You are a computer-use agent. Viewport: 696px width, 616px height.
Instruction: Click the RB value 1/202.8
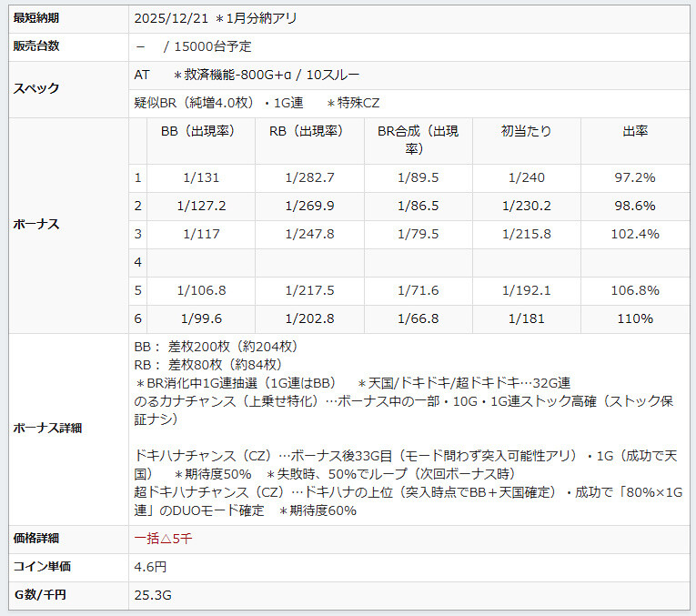310,318
